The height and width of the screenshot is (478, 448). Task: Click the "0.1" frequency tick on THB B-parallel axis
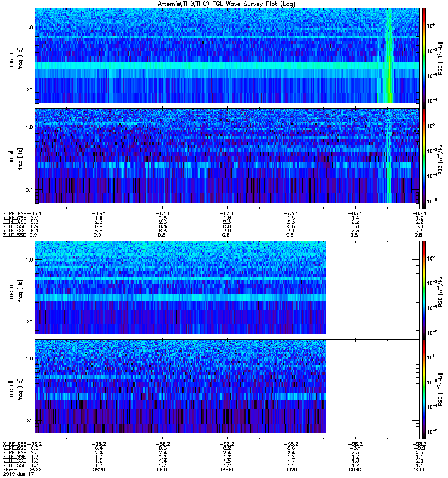point(29,190)
